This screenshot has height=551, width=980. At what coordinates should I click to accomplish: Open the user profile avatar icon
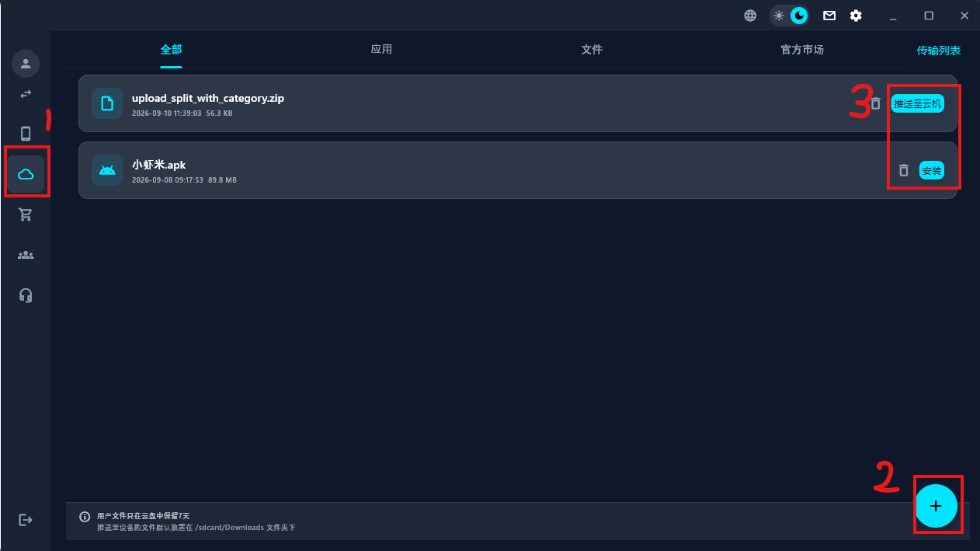[26, 63]
